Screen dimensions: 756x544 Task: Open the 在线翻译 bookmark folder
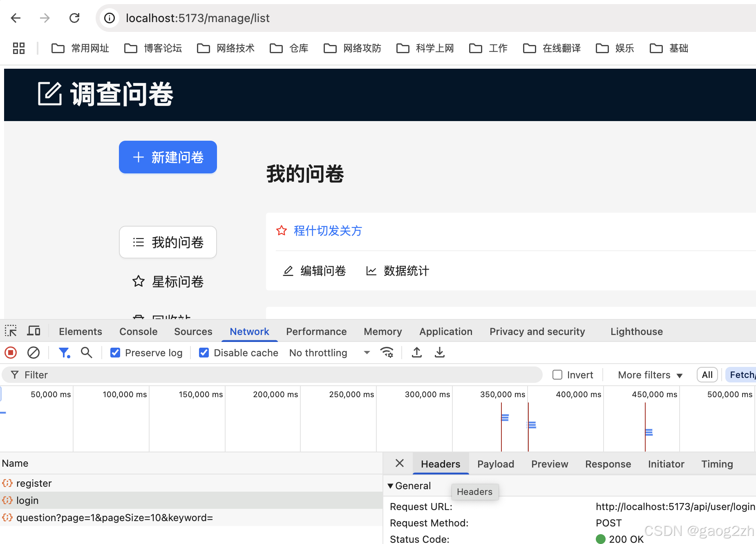click(552, 48)
